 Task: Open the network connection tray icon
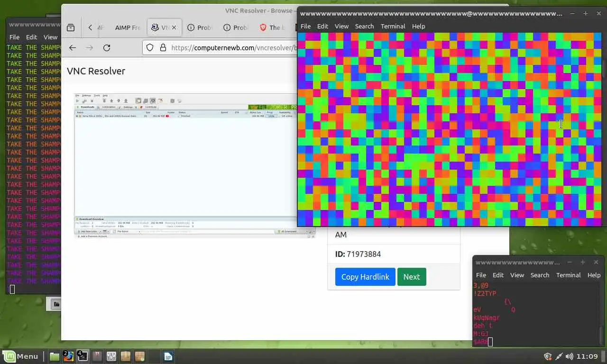point(559,356)
